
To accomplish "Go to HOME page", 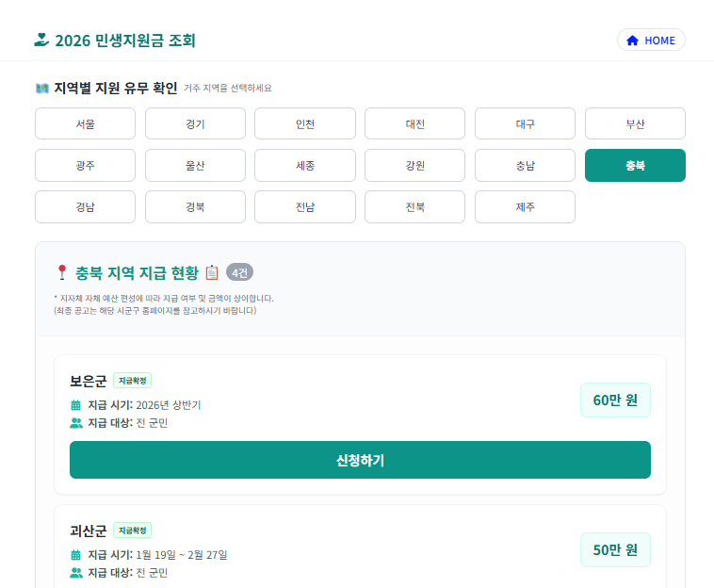I will pyautogui.click(x=651, y=41).
